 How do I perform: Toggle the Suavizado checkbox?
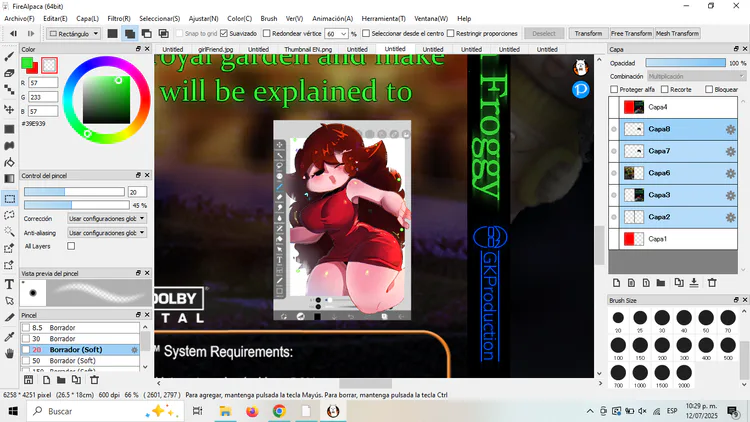pyautogui.click(x=223, y=33)
